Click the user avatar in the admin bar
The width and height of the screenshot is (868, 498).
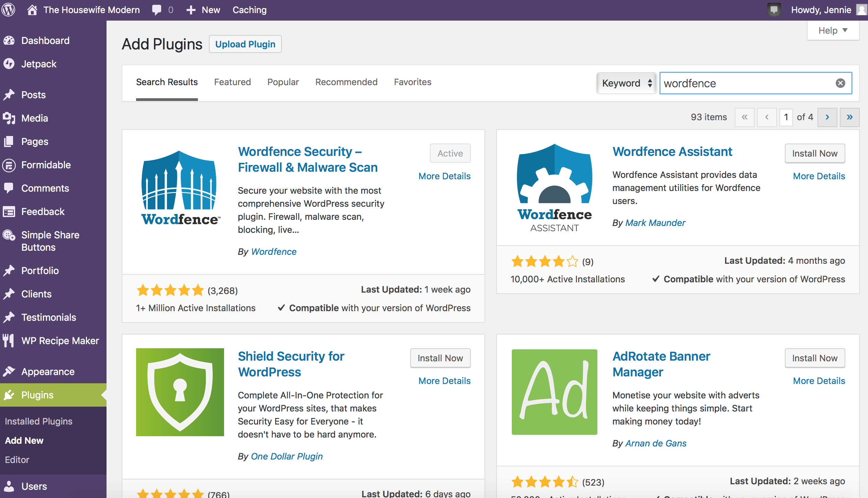click(862, 10)
